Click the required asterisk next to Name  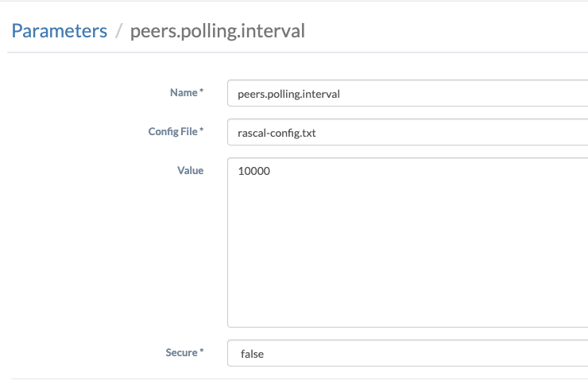click(x=202, y=93)
